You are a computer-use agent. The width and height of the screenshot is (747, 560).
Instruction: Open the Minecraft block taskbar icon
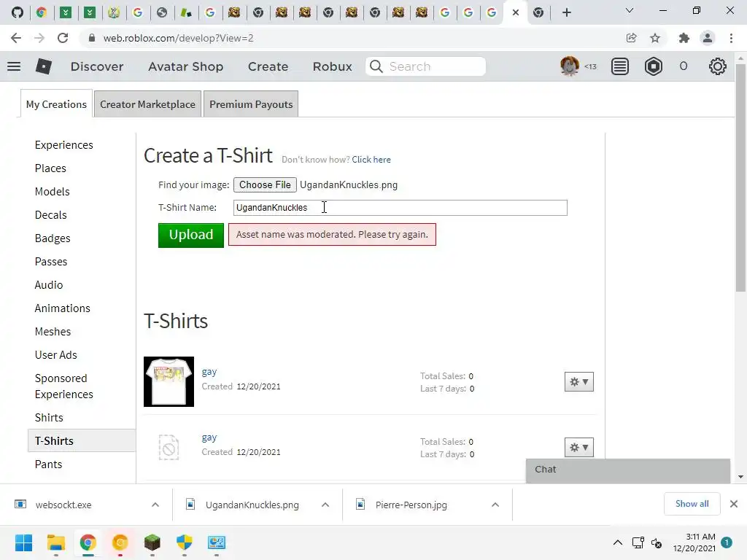click(x=152, y=542)
